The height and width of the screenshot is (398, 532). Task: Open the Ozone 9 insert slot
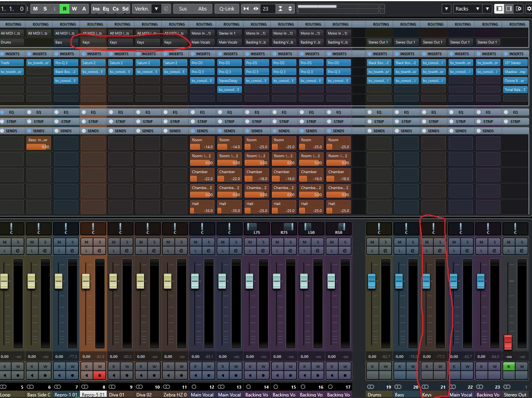(515, 81)
